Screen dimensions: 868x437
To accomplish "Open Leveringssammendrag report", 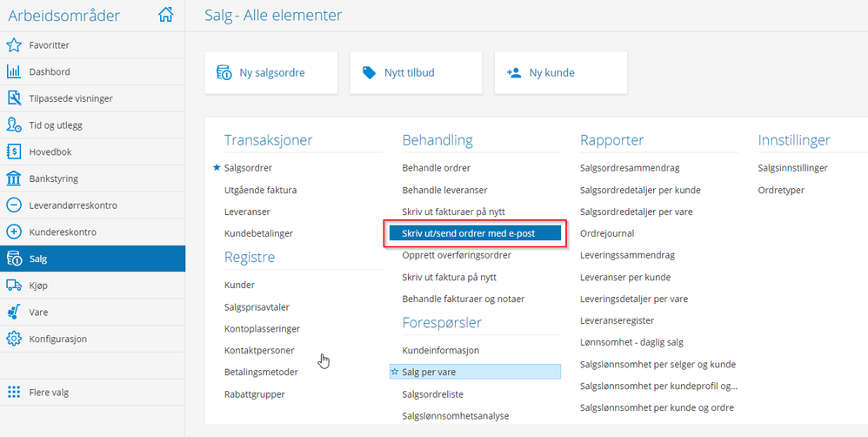I will tap(627, 255).
